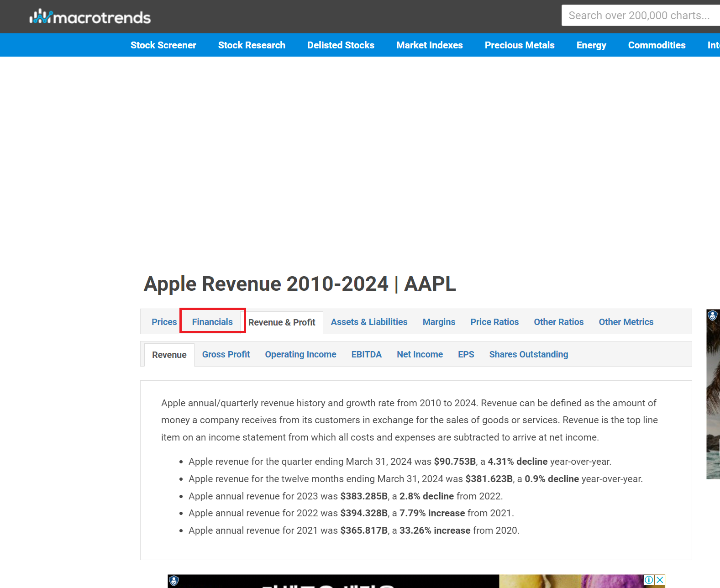Open the Energy navigation item
The image size is (720, 588).
pos(591,45)
